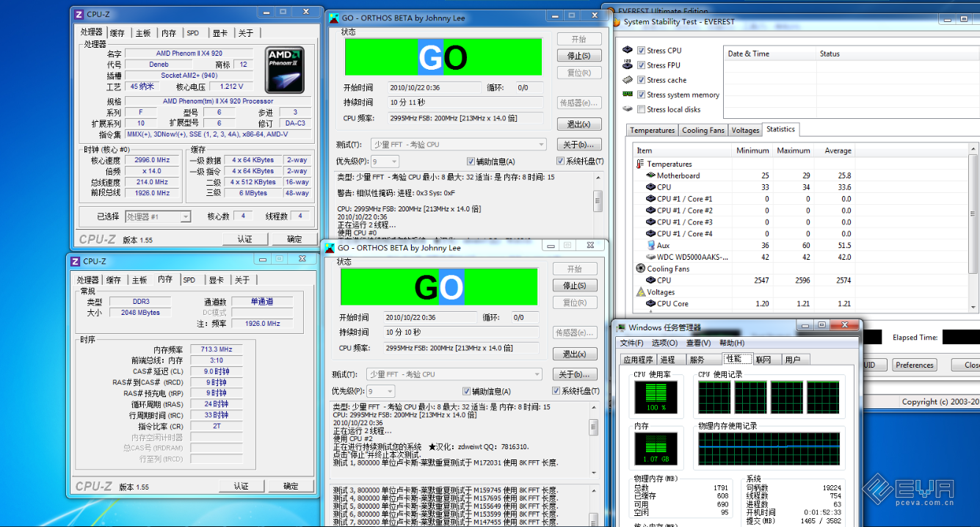This screenshot has width=980, height=527.
Task: Click 认证 button in upper CPU-Z window
Action: click(244, 239)
